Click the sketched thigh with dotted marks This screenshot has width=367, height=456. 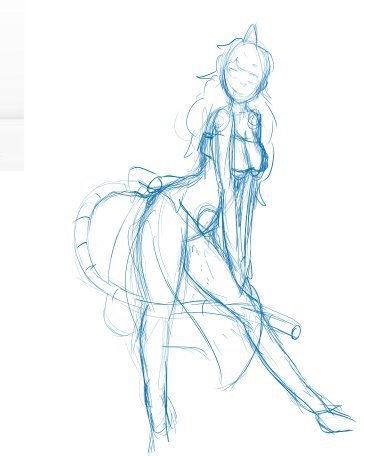(x=202, y=267)
